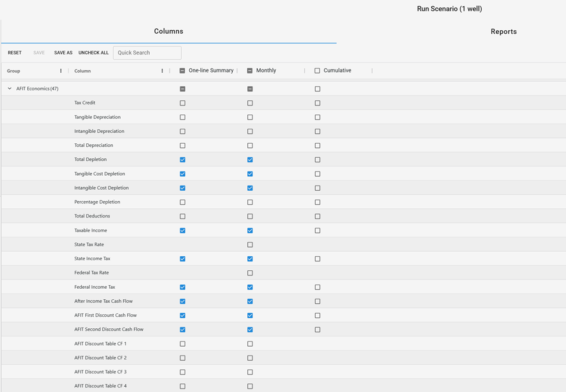Toggle the Monthly header checkbox
The image size is (566, 392).
[250, 71]
